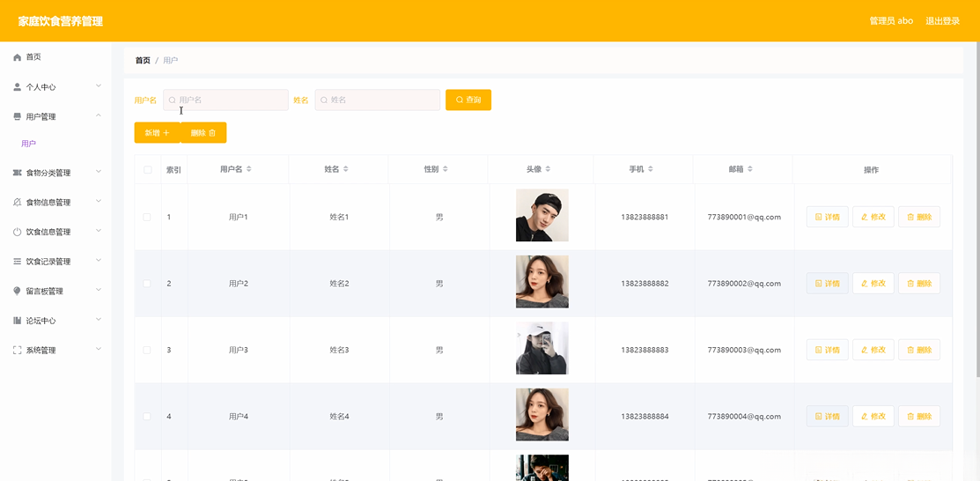Click the 查询 search button

pos(468,100)
